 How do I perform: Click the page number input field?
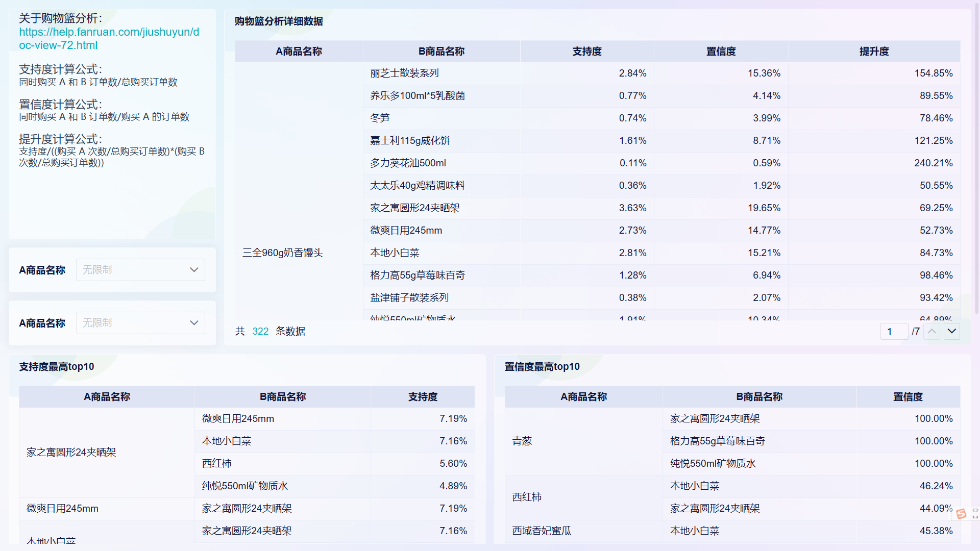coord(894,331)
